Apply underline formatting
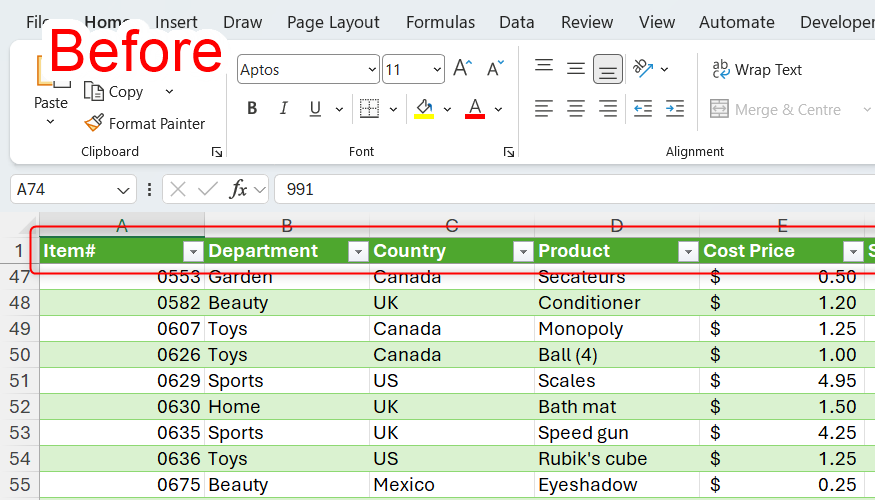 click(x=315, y=109)
